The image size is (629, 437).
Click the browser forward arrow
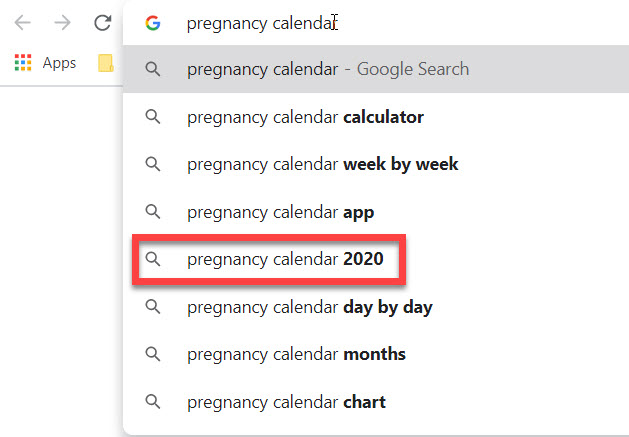pos(63,23)
